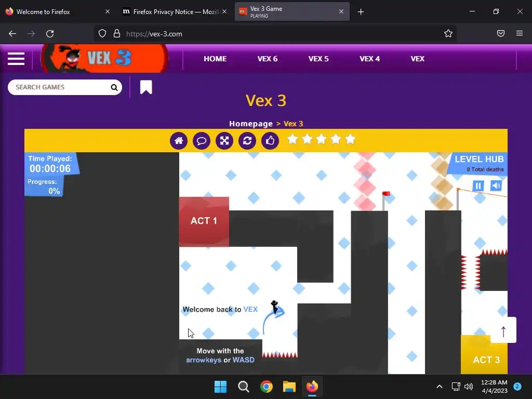Rate the game one star
The width and height of the screenshot is (532, 399).
pyautogui.click(x=292, y=139)
